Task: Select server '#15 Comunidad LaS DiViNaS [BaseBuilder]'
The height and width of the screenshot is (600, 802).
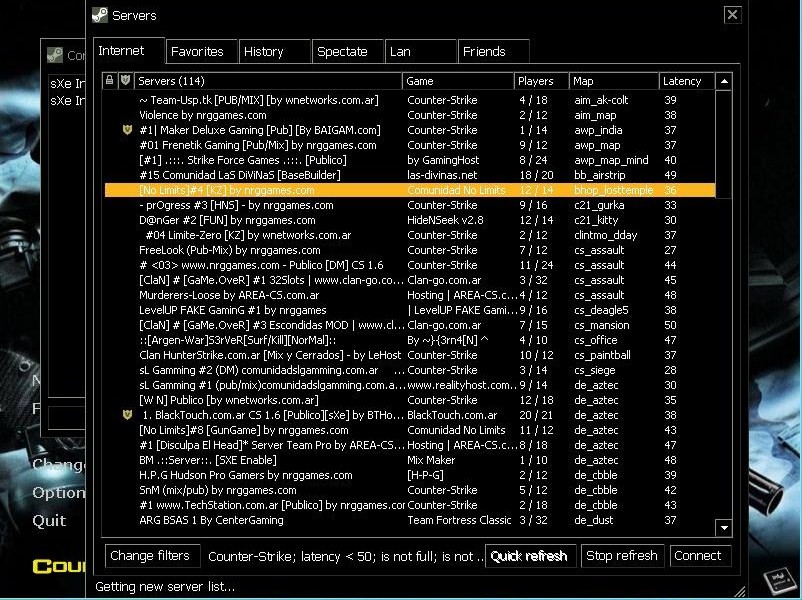Action: pos(410,175)
